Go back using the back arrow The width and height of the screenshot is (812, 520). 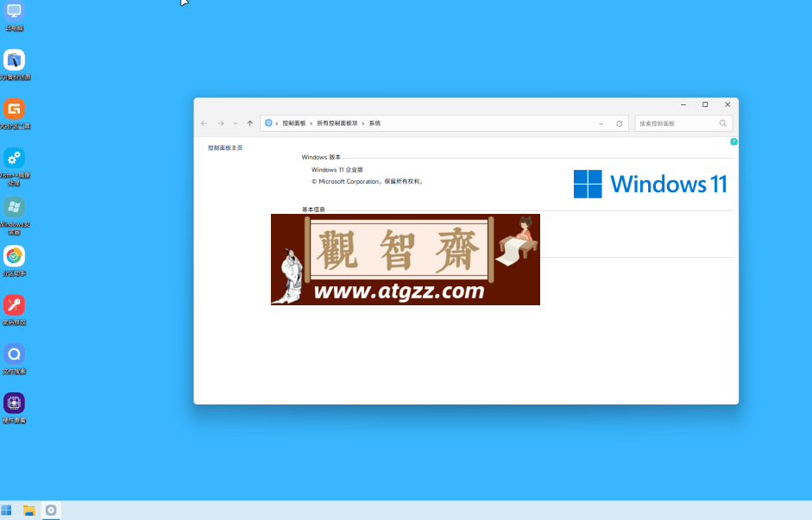204,123
